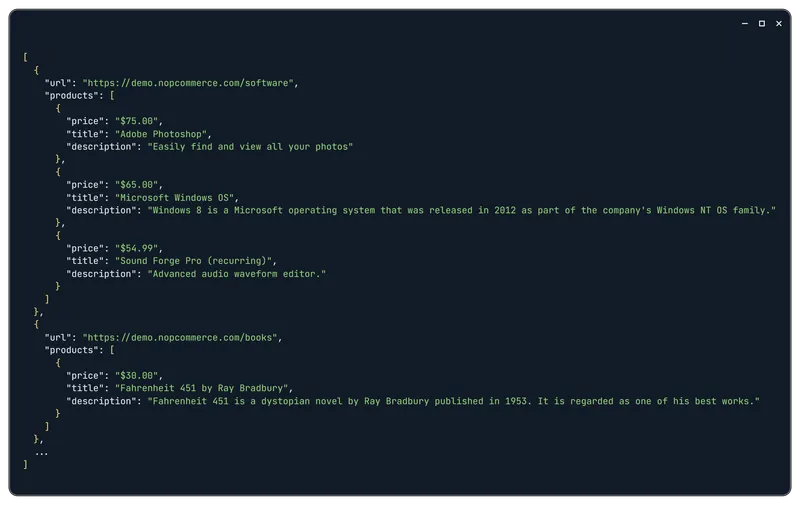Click the "$65.00" price value
Screen dimensions: 800x505
pos(136,185)
